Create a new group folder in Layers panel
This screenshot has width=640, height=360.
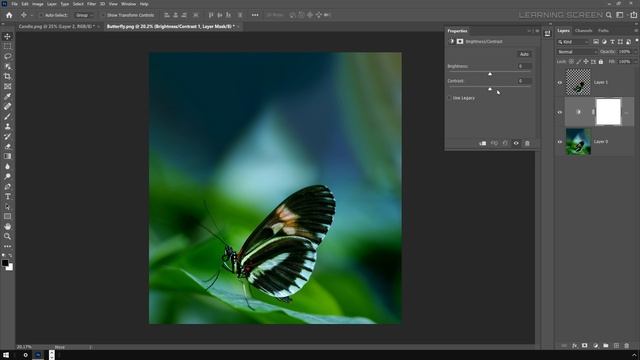point(606,345)
